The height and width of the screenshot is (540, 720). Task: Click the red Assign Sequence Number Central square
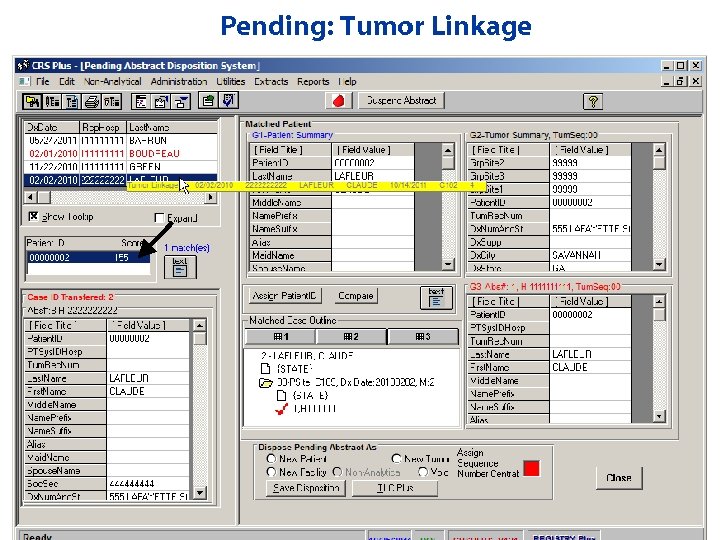tap(531, 468)
